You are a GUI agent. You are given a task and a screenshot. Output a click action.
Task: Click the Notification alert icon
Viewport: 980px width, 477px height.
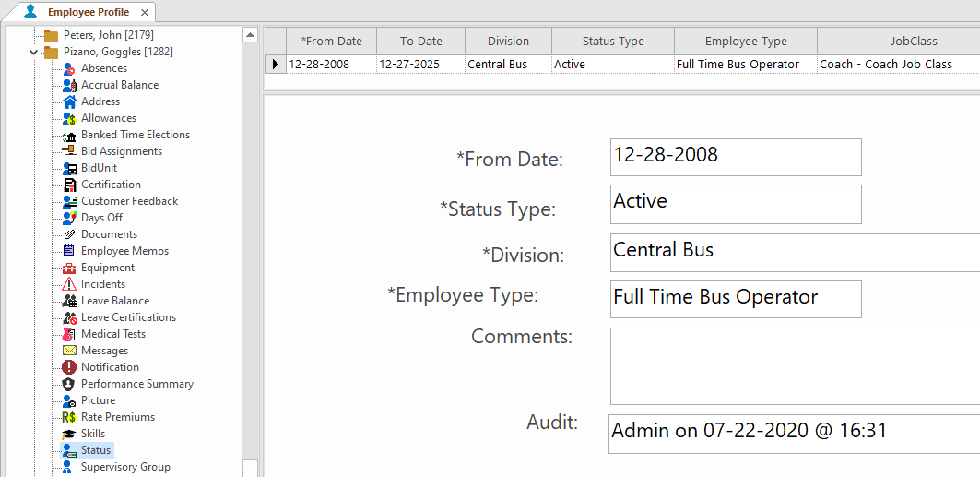coord(69,367)
